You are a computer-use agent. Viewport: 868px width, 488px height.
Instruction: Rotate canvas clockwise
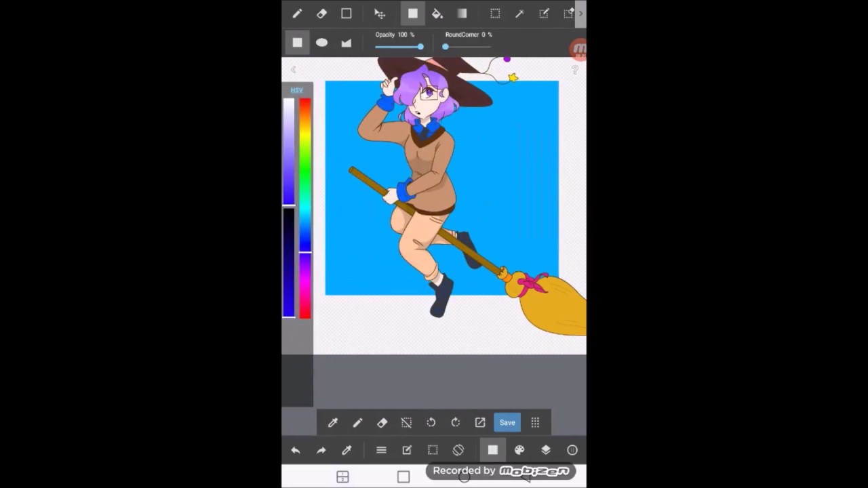point(455,422)
